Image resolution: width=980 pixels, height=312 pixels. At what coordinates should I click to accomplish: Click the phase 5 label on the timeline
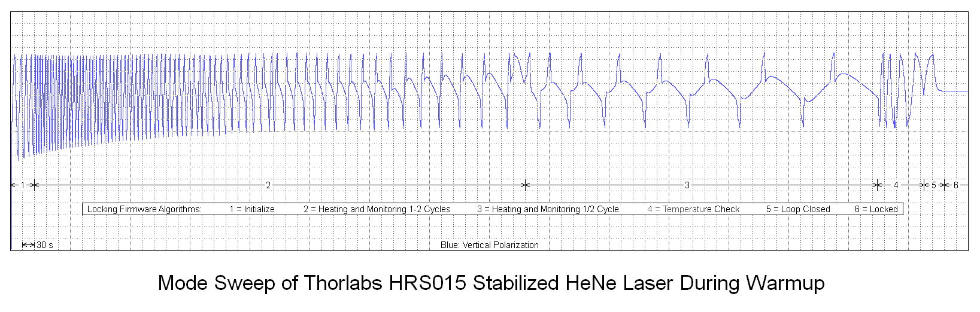933,185
